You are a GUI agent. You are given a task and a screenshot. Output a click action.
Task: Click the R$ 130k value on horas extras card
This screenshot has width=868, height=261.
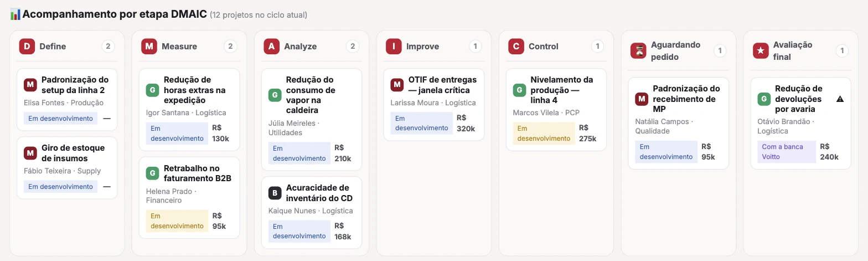[221, 134]
